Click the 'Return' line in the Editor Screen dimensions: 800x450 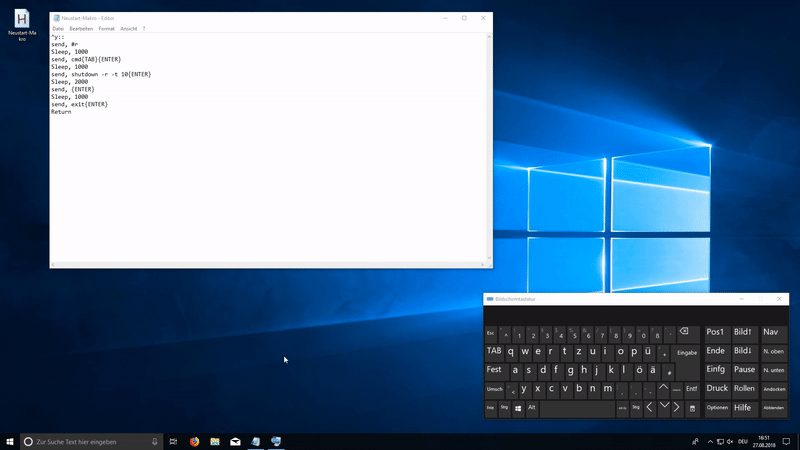coord(61,112)
